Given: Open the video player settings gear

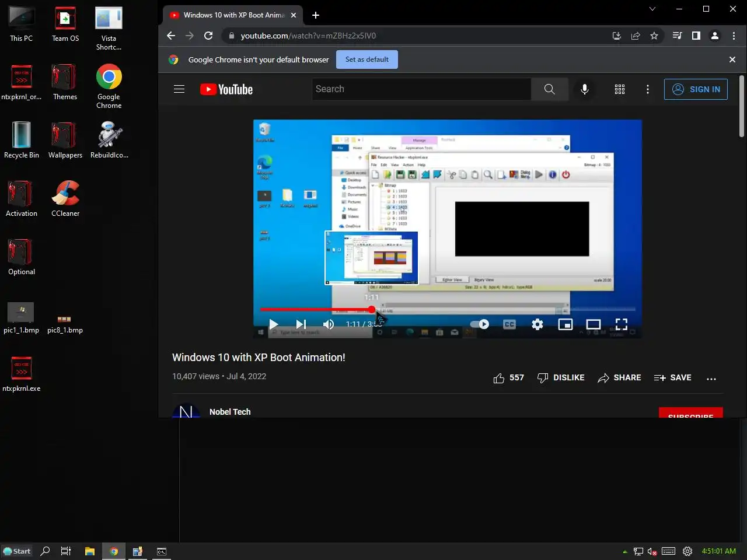Looking at the screenshot, I should [x=537, y=324].
